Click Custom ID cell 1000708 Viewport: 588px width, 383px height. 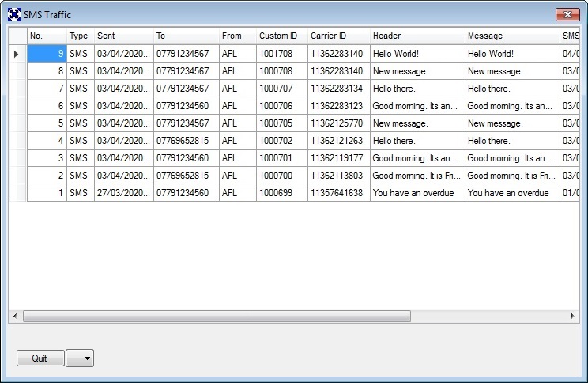282,71
